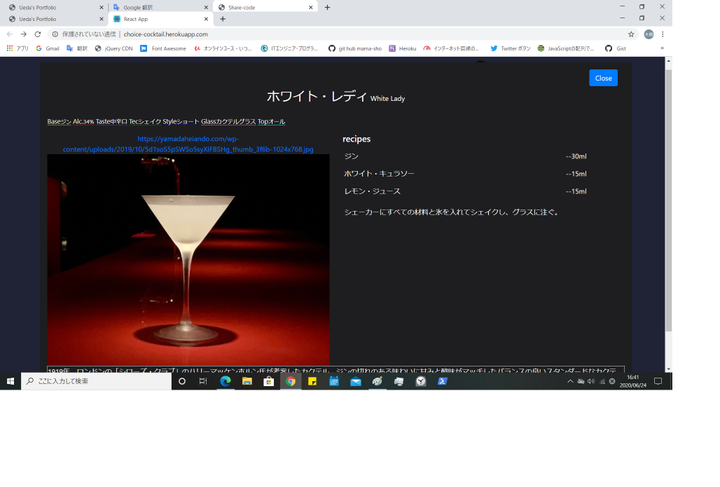The width and height of the screenshot is (720, 487).
Task: Click the page vertical scrollbar thumb
Action: (x=669, y=200)
